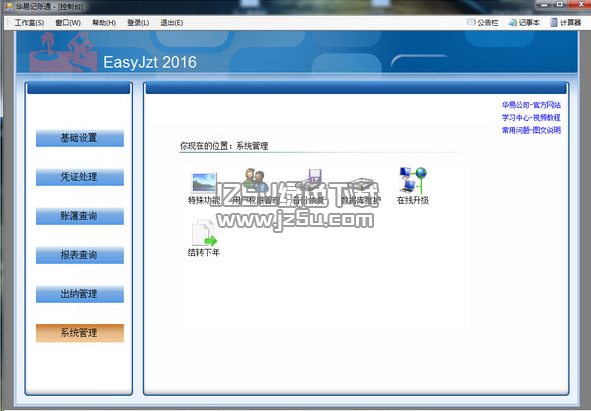591x411 pixels.
Task: Open the 学习中心-视频教程 link
Action: tap(531, 117)
